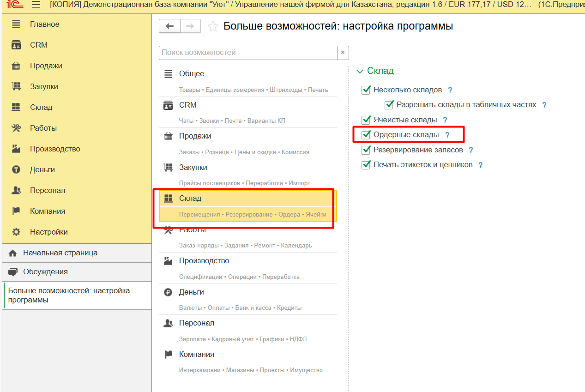Screen dimensions: 585x392
Task: Click the hamburger main menu icon
Action: click(x=36, y=5)
